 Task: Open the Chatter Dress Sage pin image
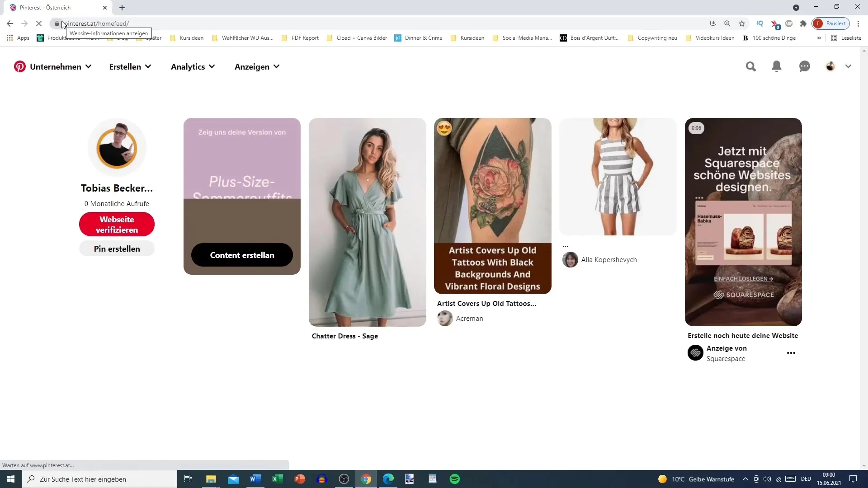coord(367,222)
